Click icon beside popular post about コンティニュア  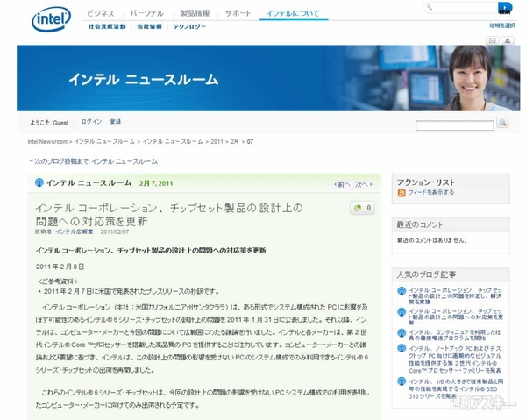[402, 333]
